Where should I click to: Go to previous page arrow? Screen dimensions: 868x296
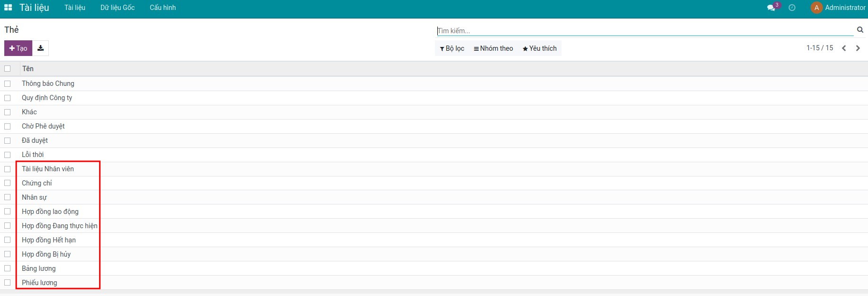point(844,48)
